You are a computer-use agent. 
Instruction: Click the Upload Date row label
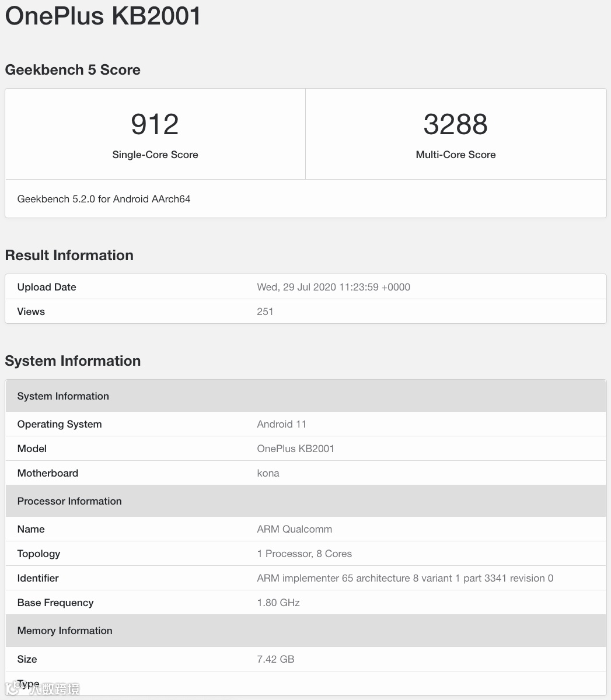coord(47,287)
